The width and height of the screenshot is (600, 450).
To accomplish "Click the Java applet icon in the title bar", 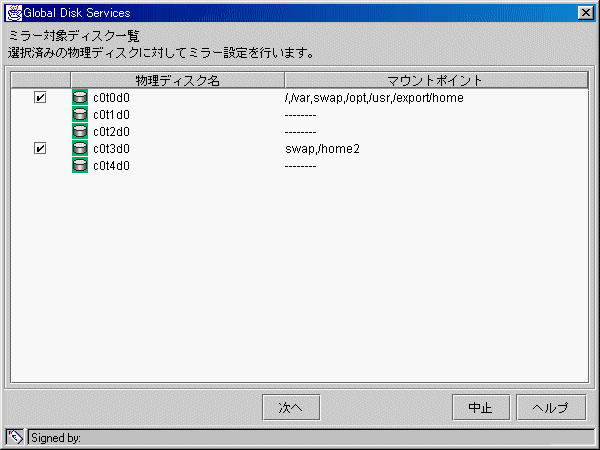I will click(x=14, y=13).
